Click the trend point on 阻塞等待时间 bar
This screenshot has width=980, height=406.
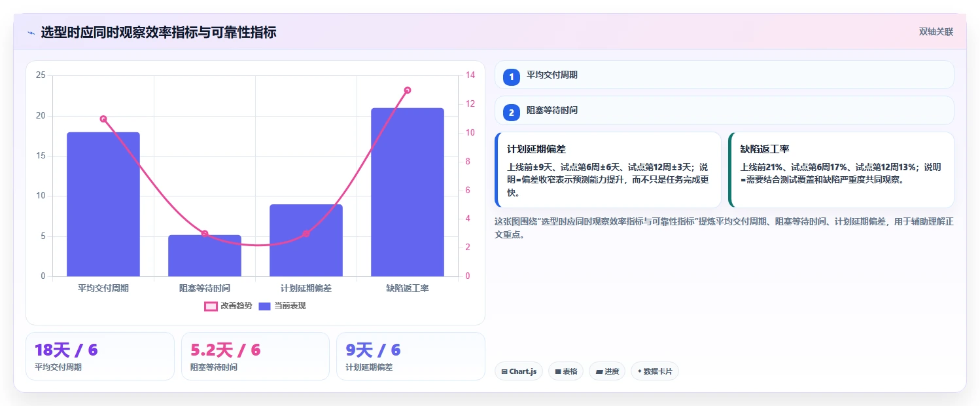click(205, 234)
